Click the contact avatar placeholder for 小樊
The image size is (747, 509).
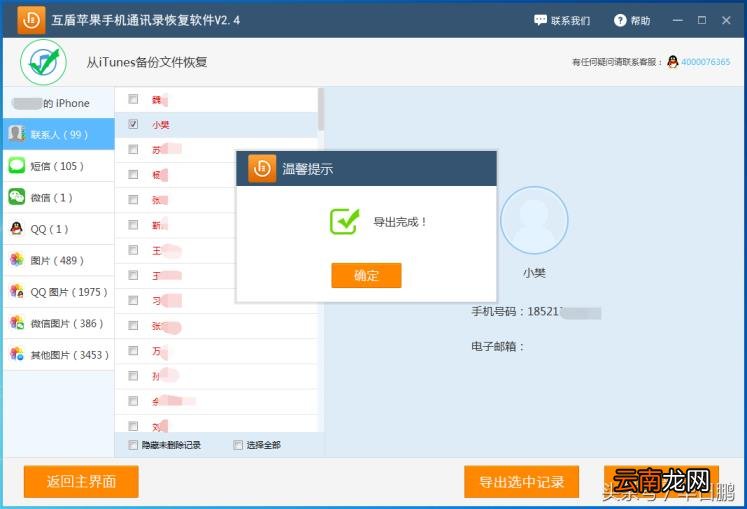point(534,220)
